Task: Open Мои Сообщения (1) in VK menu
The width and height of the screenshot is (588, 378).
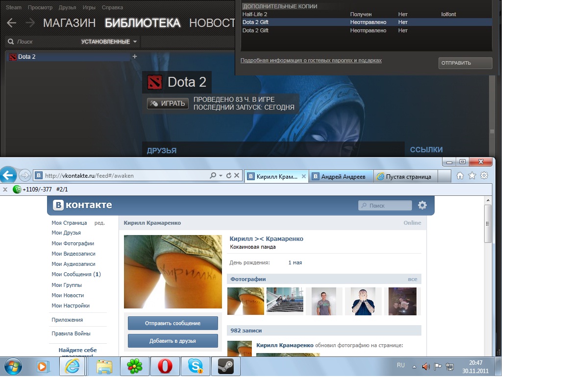Action: [76, 274]
